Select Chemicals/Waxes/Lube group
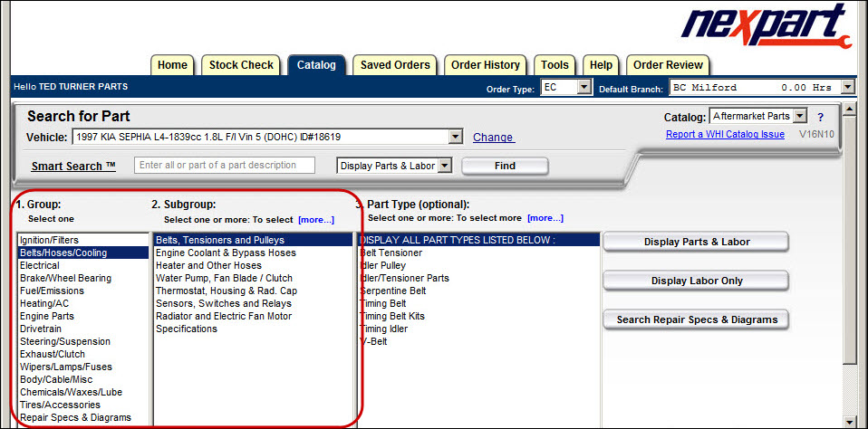Viewport: 868px width, 429px height. (x=83, y=393)
